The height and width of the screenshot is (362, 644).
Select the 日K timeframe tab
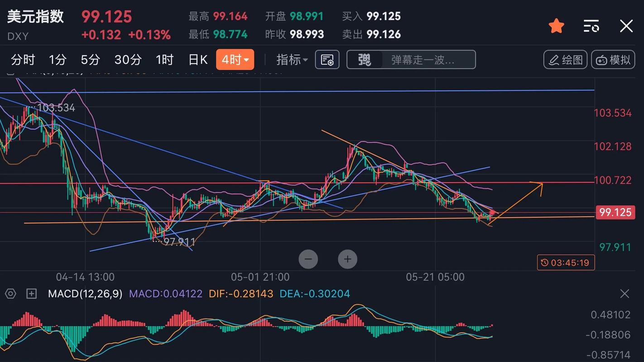click(x=197, y=60)
